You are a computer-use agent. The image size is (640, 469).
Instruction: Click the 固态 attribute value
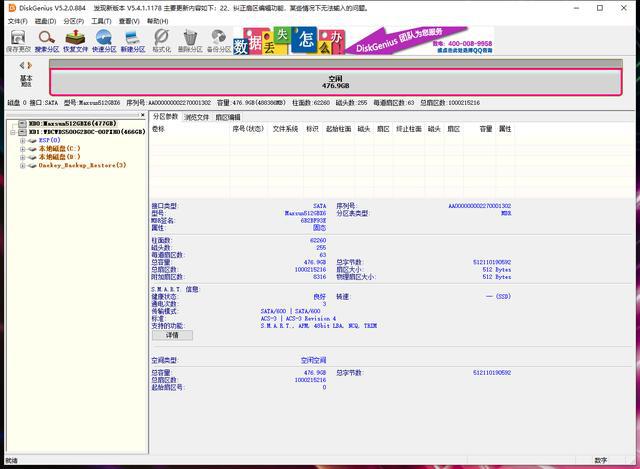(320, 228)
